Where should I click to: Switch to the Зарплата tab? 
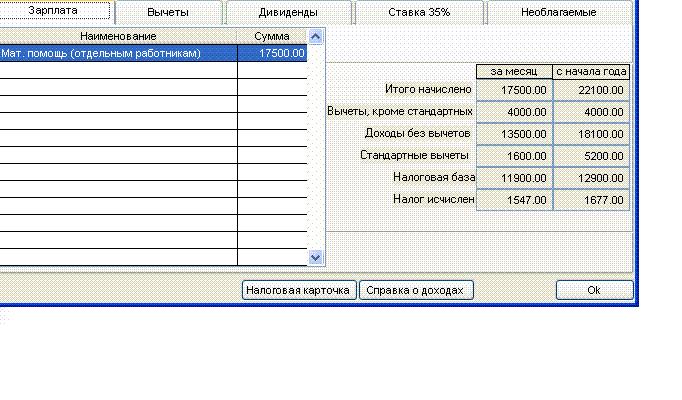pyautogui.click(x=54, y=11)
